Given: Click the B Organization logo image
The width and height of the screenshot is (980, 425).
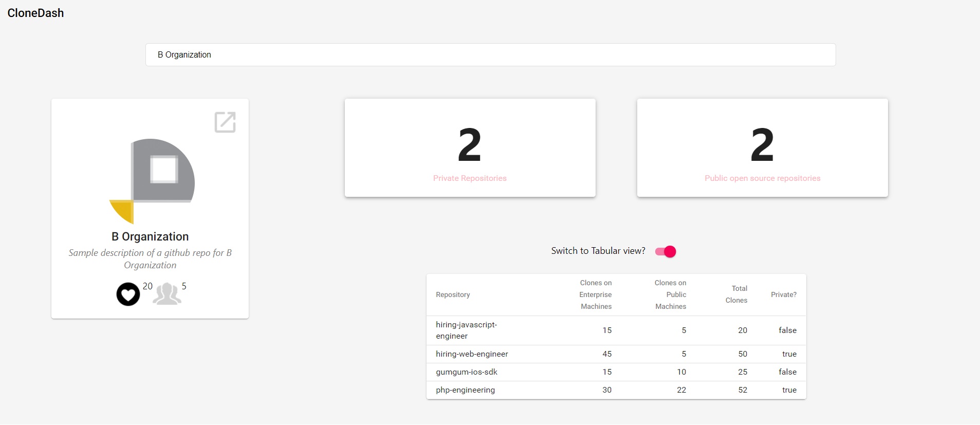Looking at the screenshot, I should pyautogui.click(x=152, y=181).
